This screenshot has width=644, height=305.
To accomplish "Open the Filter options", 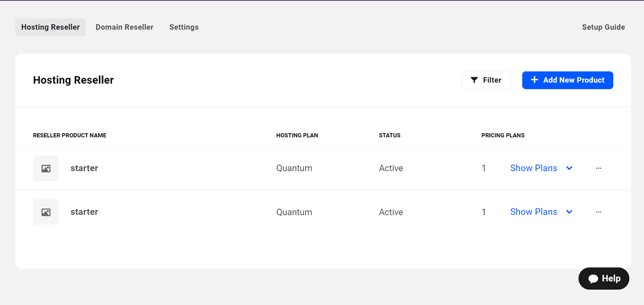I will tap(486, 80).
